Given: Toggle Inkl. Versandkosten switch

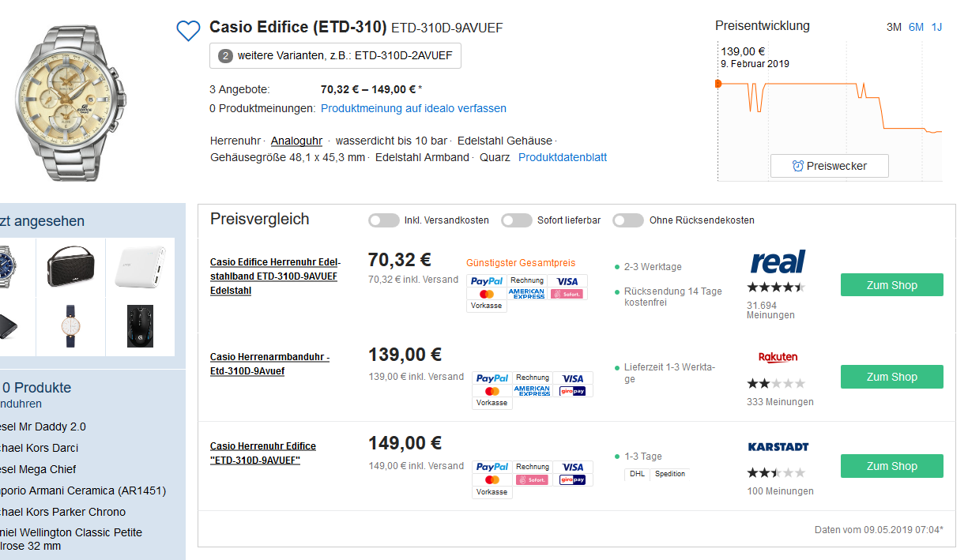Looking at the screenshot, I should 384,220.
